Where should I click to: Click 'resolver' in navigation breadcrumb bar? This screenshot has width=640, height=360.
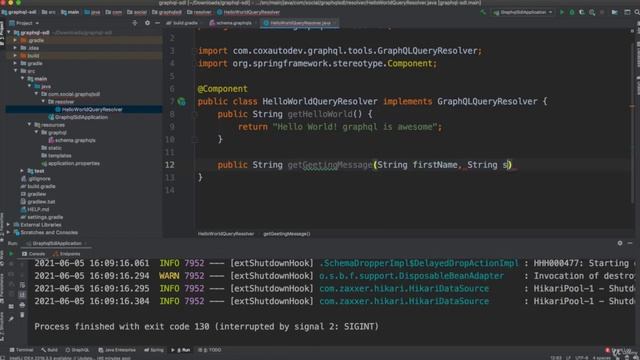[x=200, y=13]
